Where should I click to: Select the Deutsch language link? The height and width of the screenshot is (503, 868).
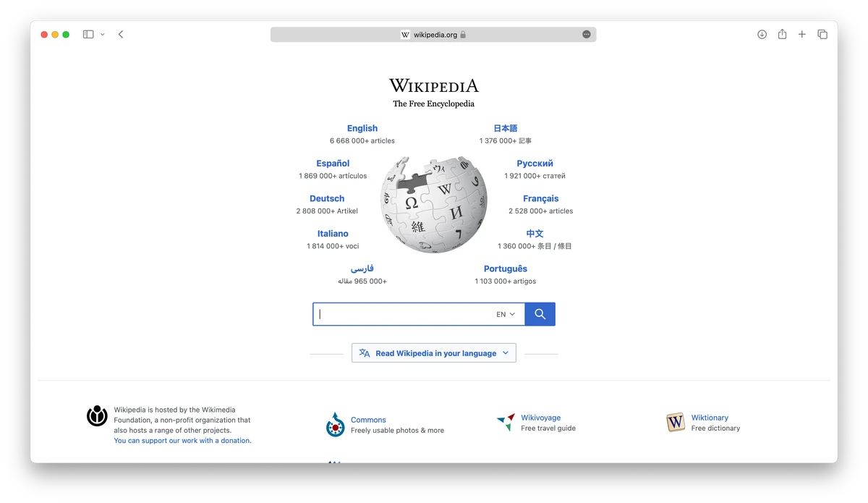326,198
